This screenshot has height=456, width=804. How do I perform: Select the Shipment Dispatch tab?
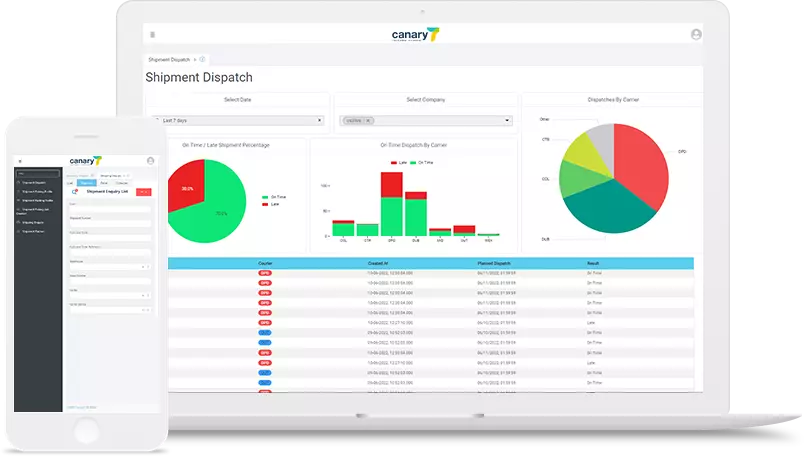point(168,60)
